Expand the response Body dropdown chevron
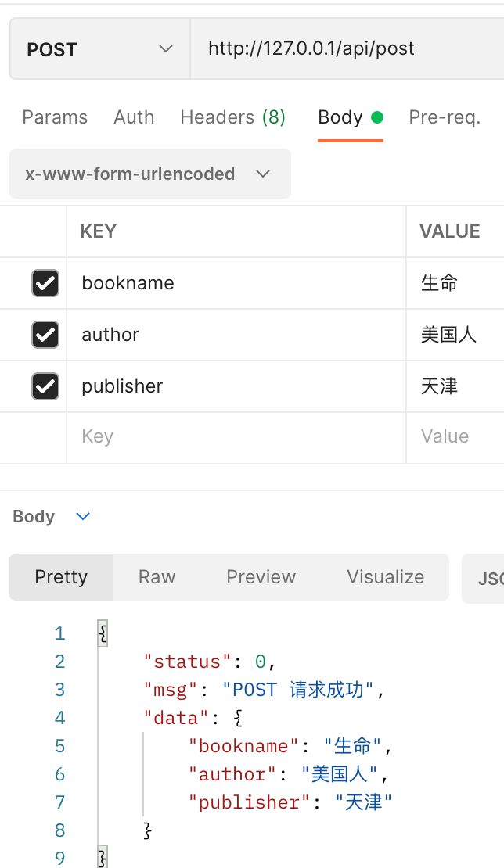This screenshot has height=868, width=504. tap(83, 516)
